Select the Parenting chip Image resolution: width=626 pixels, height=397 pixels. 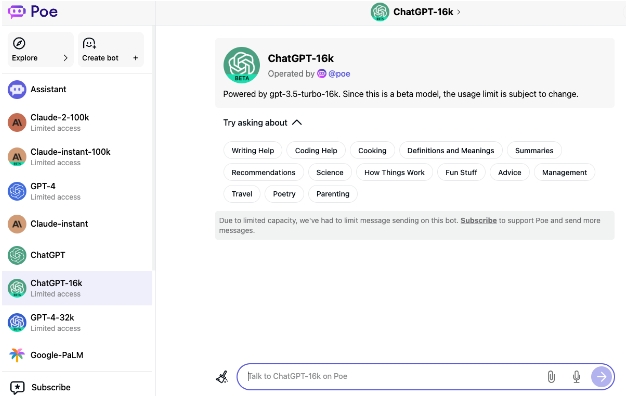(333, 194)
